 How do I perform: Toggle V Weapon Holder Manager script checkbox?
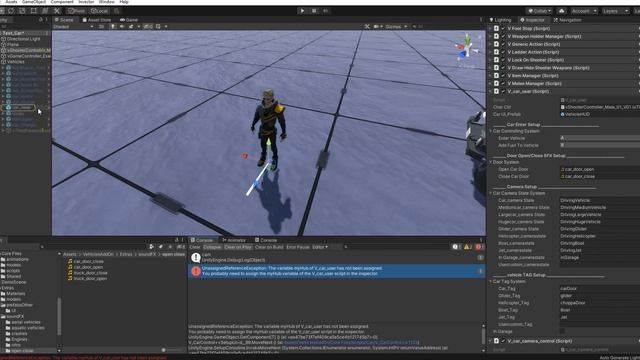[503, 36]
